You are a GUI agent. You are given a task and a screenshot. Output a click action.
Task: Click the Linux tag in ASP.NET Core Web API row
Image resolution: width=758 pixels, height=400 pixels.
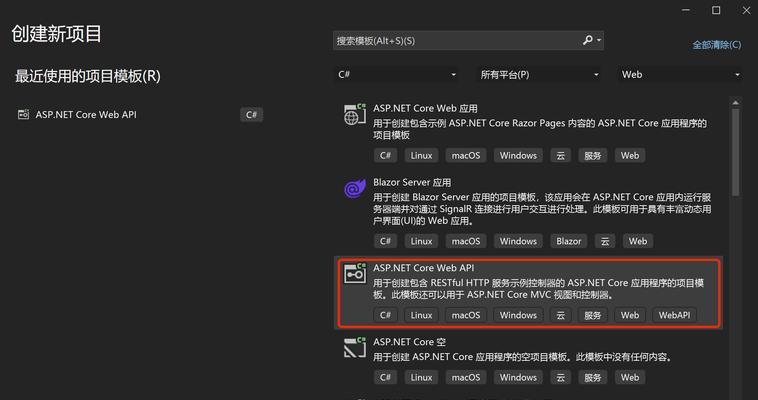pyautogui.click(x=422, y=315)
